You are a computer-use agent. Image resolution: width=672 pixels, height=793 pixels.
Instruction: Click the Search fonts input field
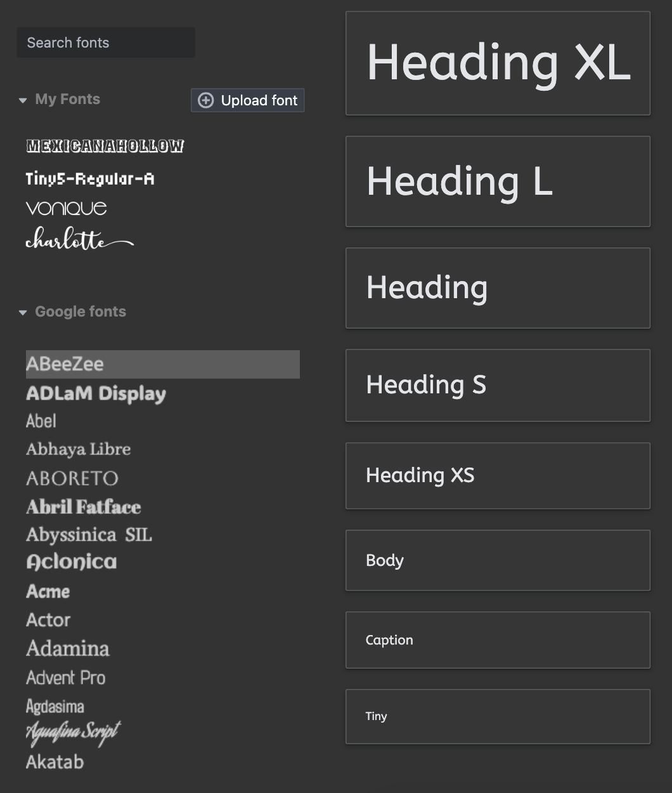(106, 43)
